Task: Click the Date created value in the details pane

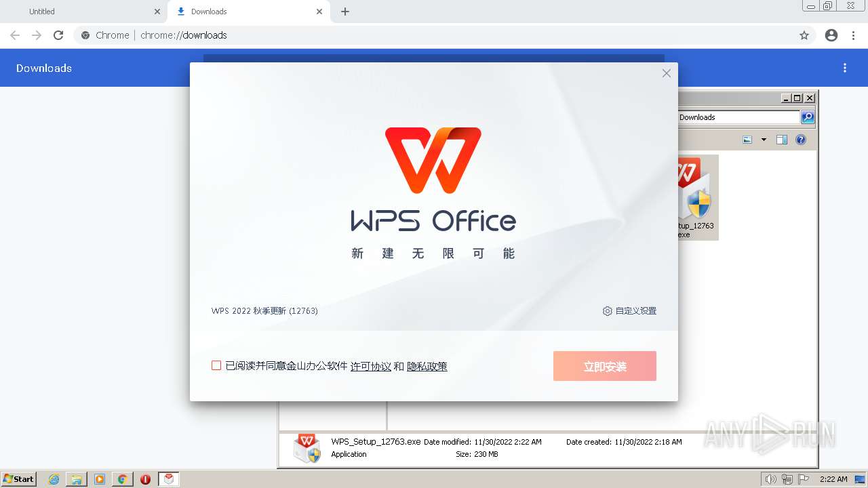Action: (x=648, y=442)
